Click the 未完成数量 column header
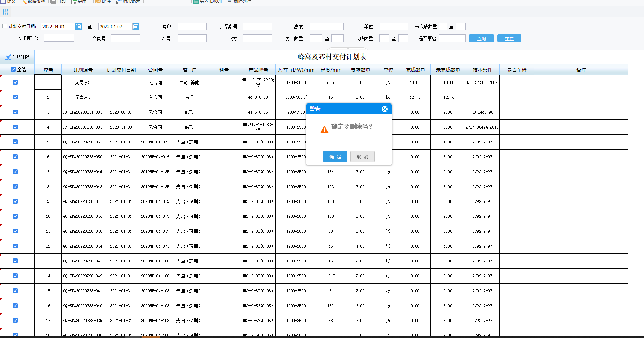 (x=448, y=70)
